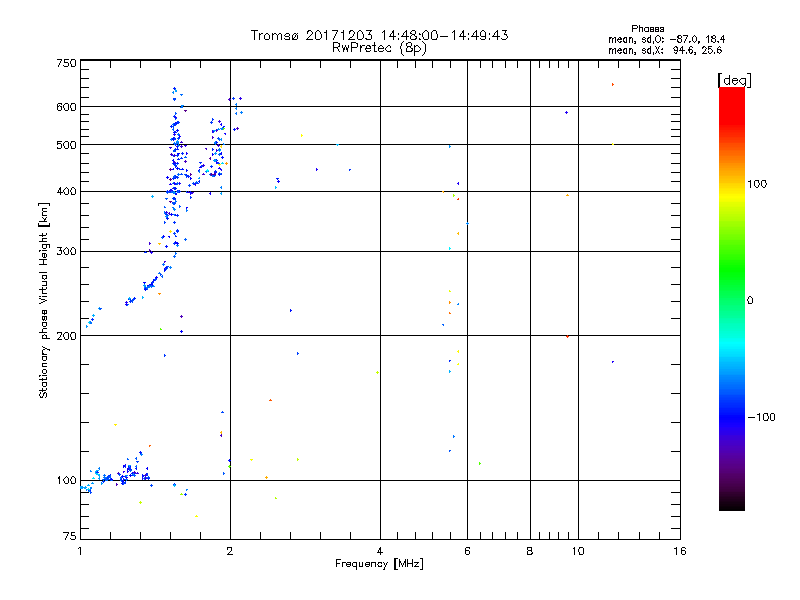800x600 pixels.
Task: Click the '8' frequency axis tick label
Action: pos(530,551)
